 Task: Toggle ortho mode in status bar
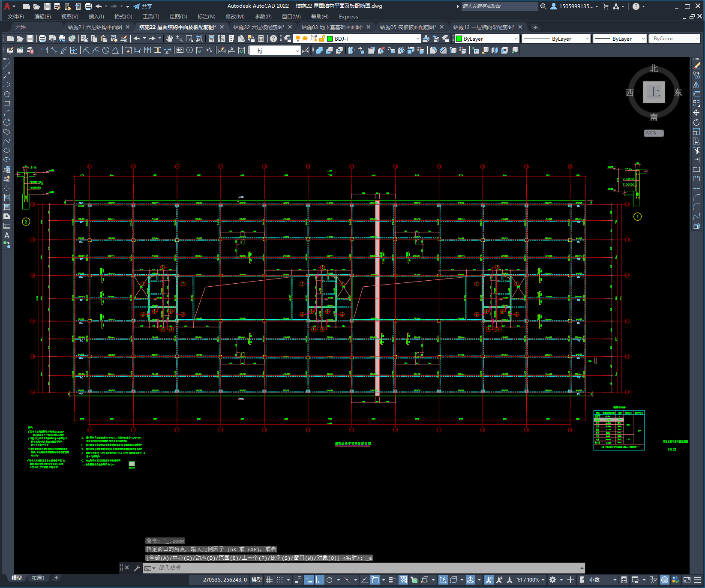319,580
